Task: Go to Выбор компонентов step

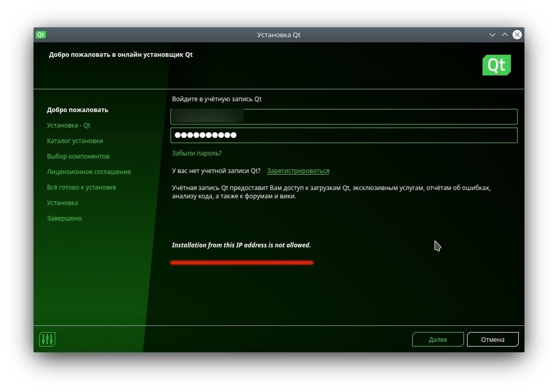Action: pyautogui.click(x=78, y=156)
